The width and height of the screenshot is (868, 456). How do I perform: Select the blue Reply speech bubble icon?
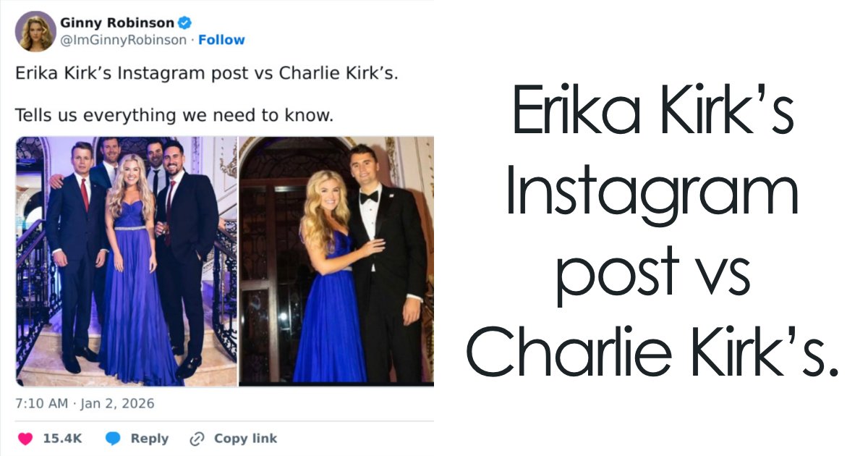click(113, 438)
